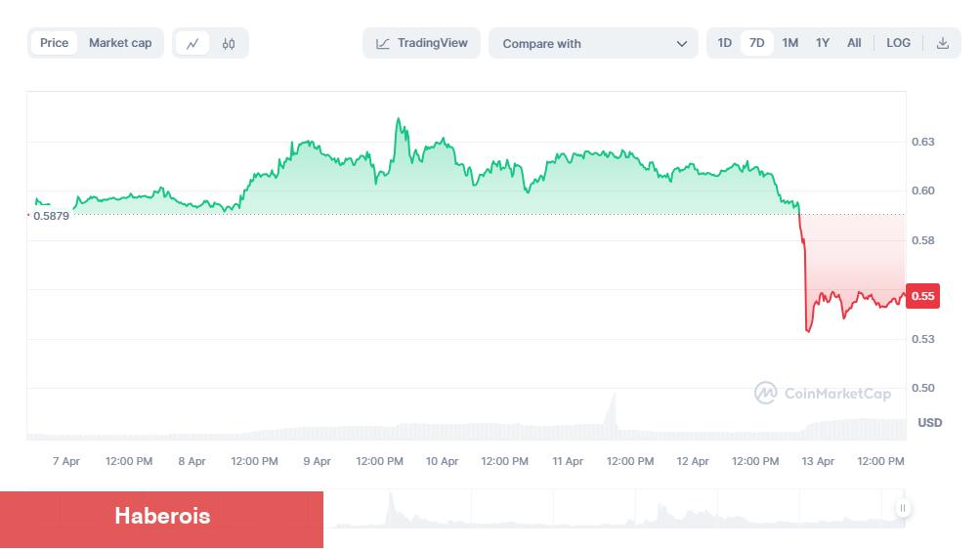The width and height of the screenshot is (980, 549).
Task: Expand the Compare with dropdown
Action: (593, 44)
